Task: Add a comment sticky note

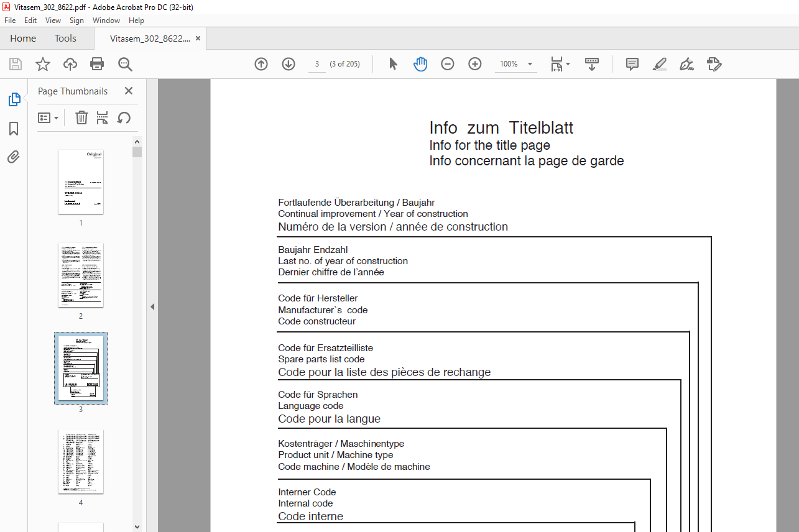Action: click(x=632, y=64)
